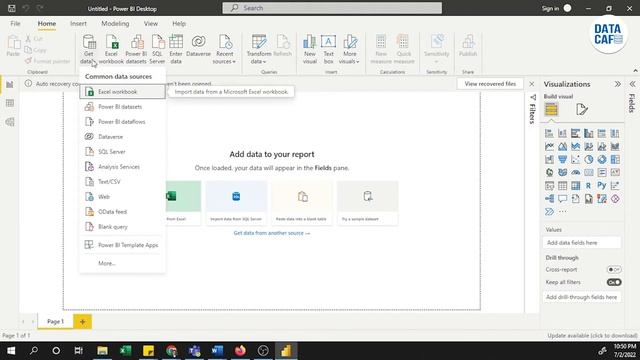The height and width of the screenshot is (360, 640).
Task: Select the R script visual icon
Action: point(589,186)
